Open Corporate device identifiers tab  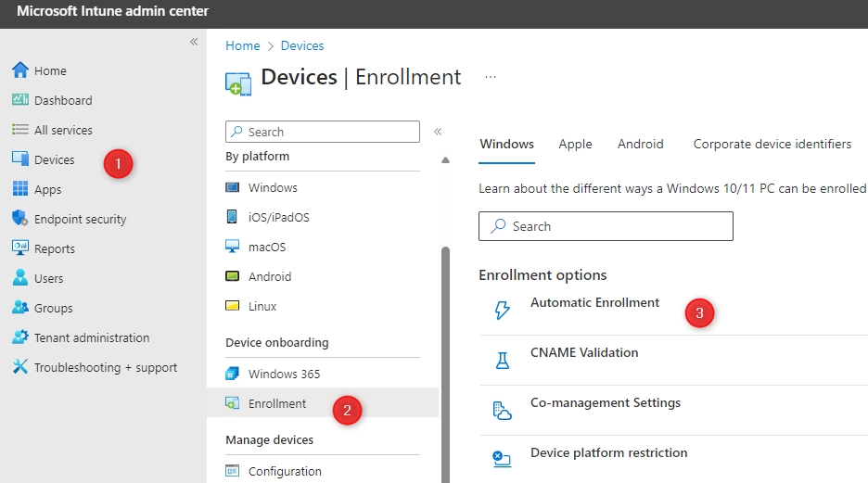pyautogui.click(x=772, y=144)
